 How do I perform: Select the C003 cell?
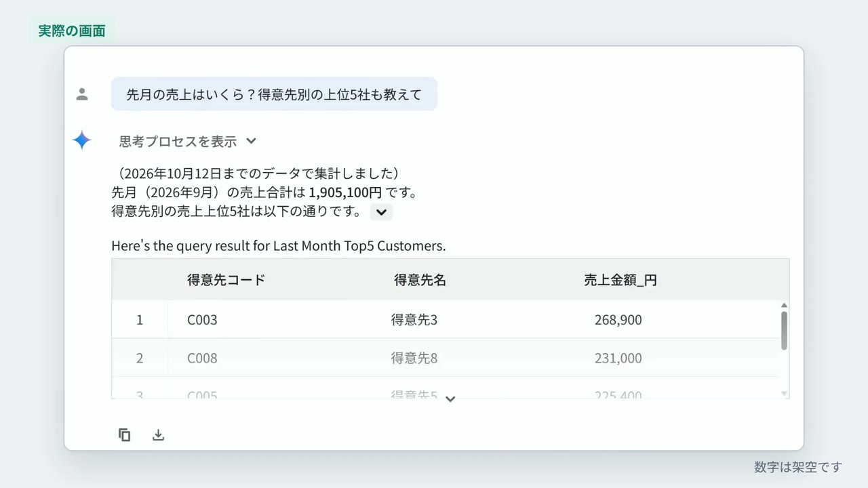point(202,320)
